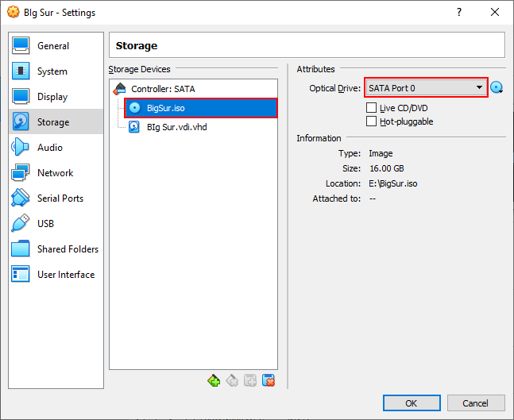The width and height of the screenshot is (514, 420).
Task: Click the add storage attachment icon
Action: (x=250, y=380)
